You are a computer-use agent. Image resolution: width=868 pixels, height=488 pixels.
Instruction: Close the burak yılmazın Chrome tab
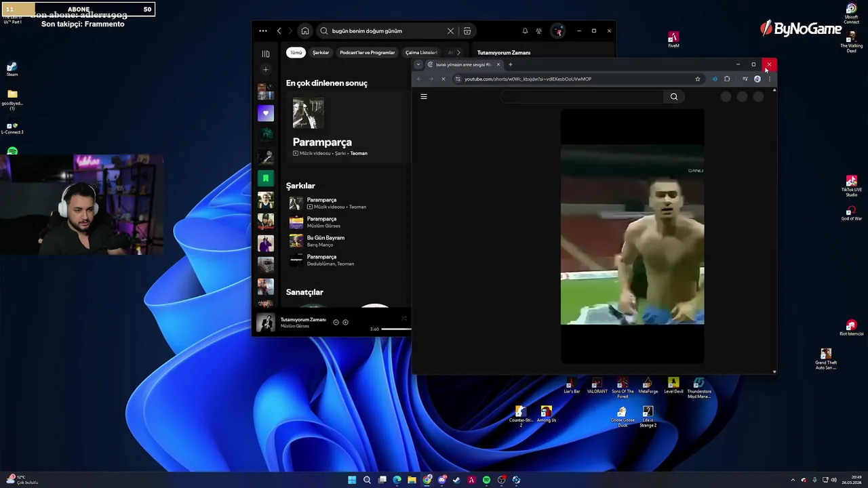(498, 64)
